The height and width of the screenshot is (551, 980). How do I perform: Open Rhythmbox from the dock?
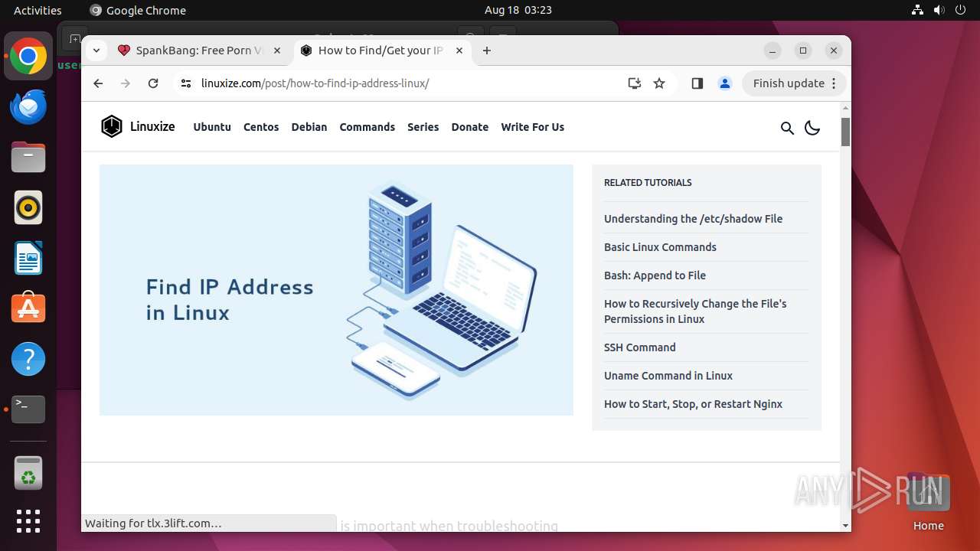tap(28, 207)
